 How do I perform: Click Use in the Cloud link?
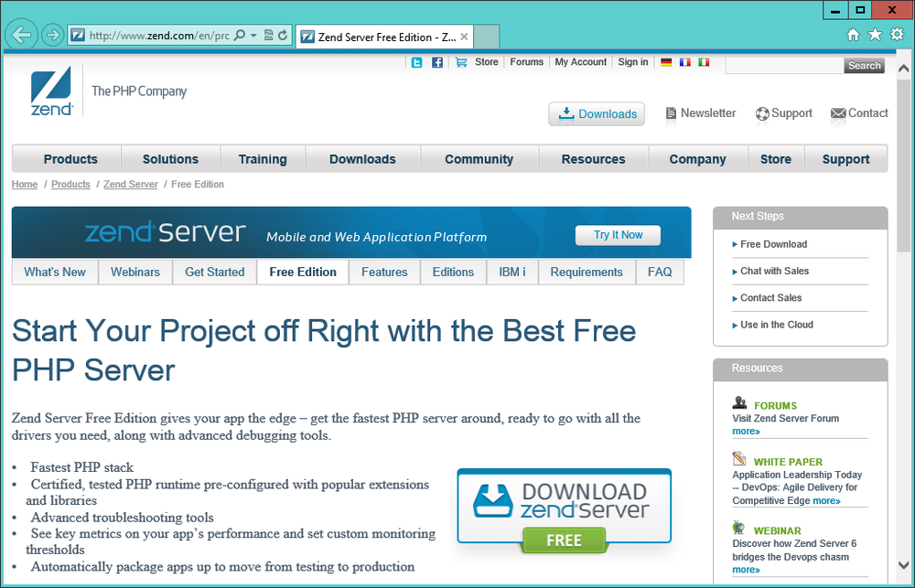(x=777, y=325)
